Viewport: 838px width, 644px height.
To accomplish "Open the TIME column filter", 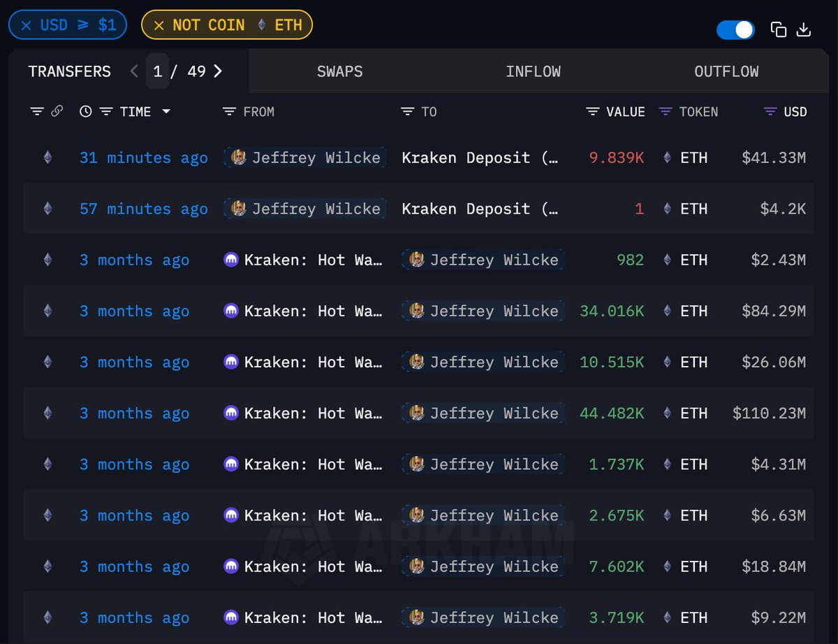I will coord(106,112).
